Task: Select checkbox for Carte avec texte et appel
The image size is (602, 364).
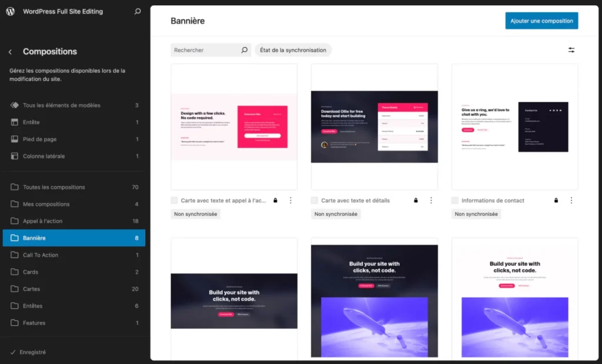Action: pos(174,201)
